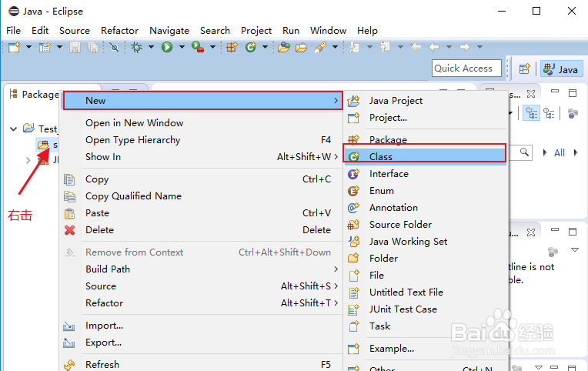Select Untitled Text File in New submenu
588x371 pixels.
tap(426, 292)
